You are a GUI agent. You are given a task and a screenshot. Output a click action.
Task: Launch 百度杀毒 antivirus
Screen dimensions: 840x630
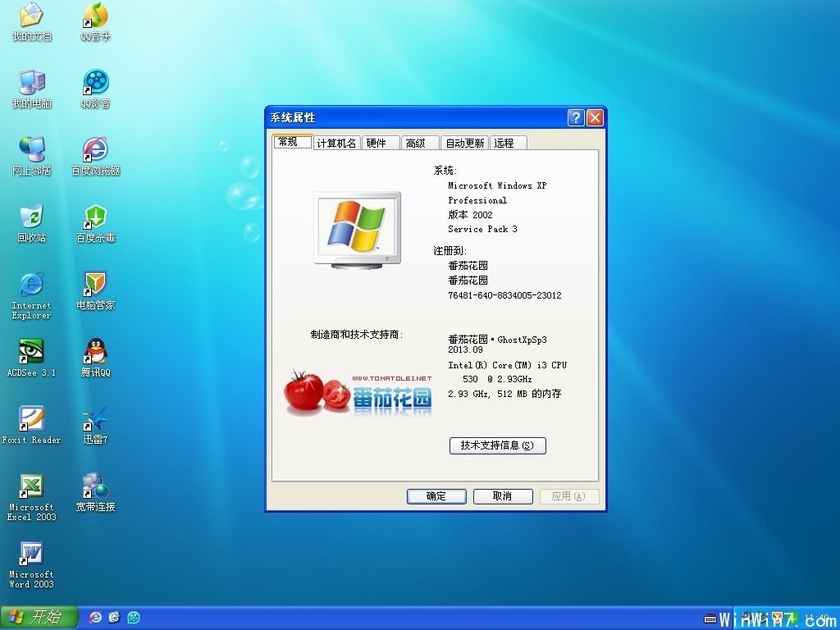click(x=94, y=219)
